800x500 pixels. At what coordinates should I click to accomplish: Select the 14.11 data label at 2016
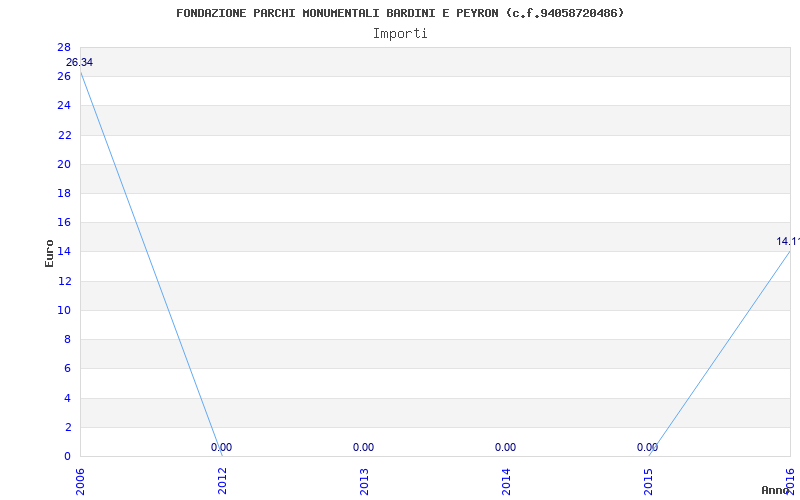click(x=788, y=241)
